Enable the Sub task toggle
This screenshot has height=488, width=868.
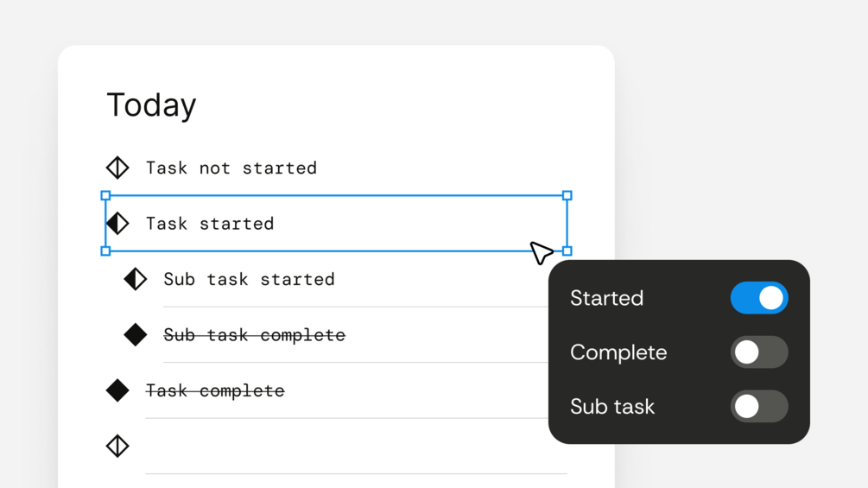[758, 407]
